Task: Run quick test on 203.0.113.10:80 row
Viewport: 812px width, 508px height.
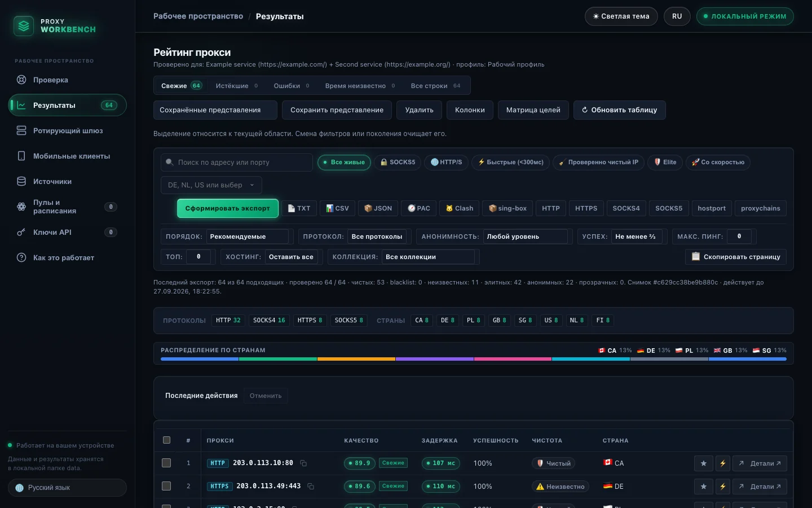Action: (x=723, y=463)
